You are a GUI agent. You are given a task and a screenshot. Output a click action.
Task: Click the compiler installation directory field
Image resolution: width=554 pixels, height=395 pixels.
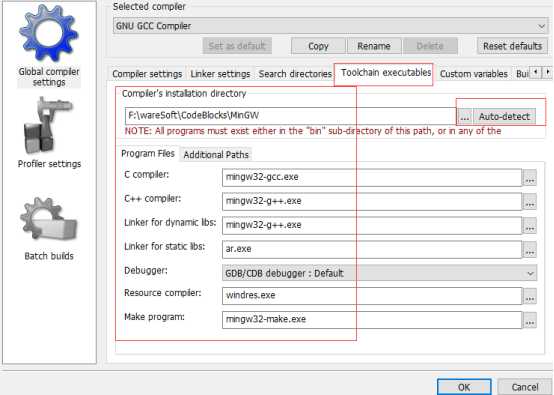[x=290, y=116]
